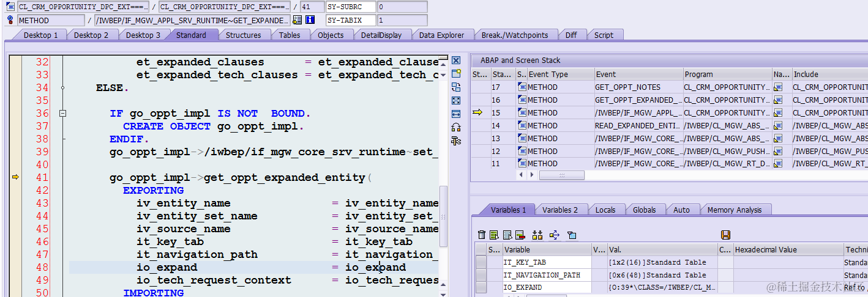Switch to the Diff tab
Image resolution: width=868 pixels, height=297 pixels.
pyautogui.click(x=571, y=35)
